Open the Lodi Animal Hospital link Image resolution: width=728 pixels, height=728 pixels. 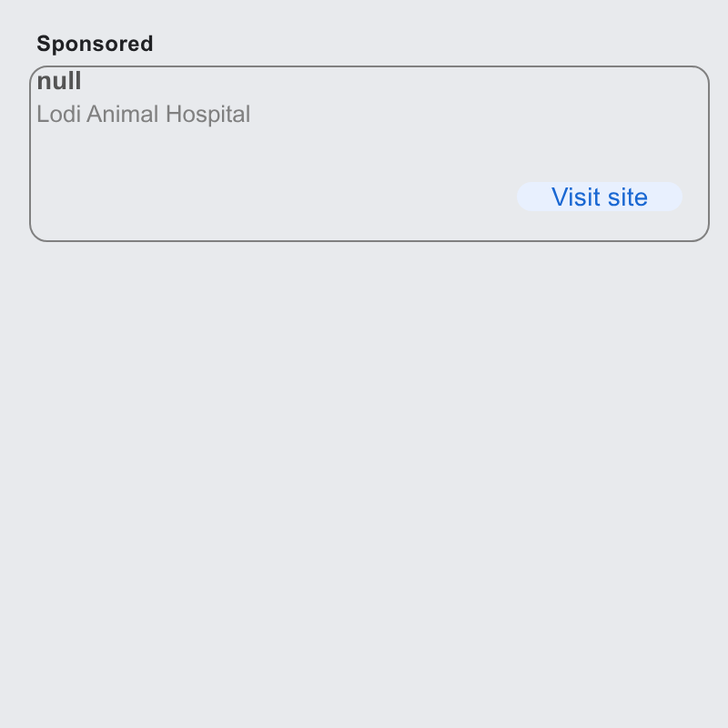click(144, 115)
